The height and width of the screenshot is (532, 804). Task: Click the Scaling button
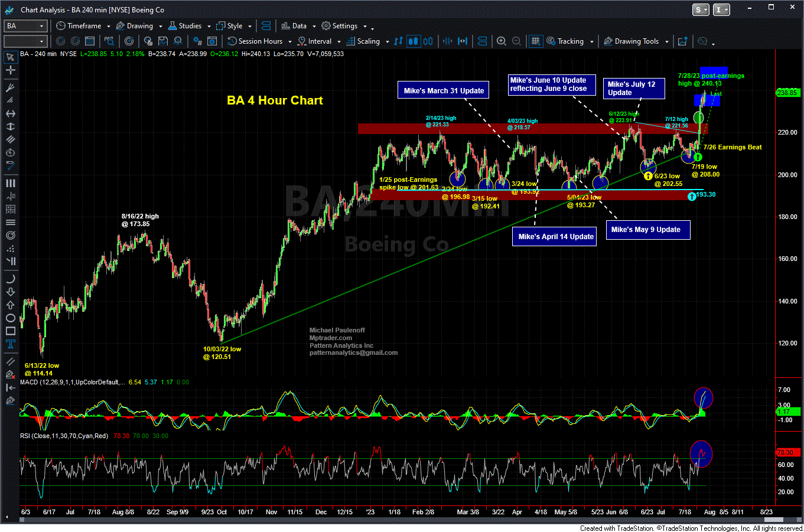coord(363,41)
